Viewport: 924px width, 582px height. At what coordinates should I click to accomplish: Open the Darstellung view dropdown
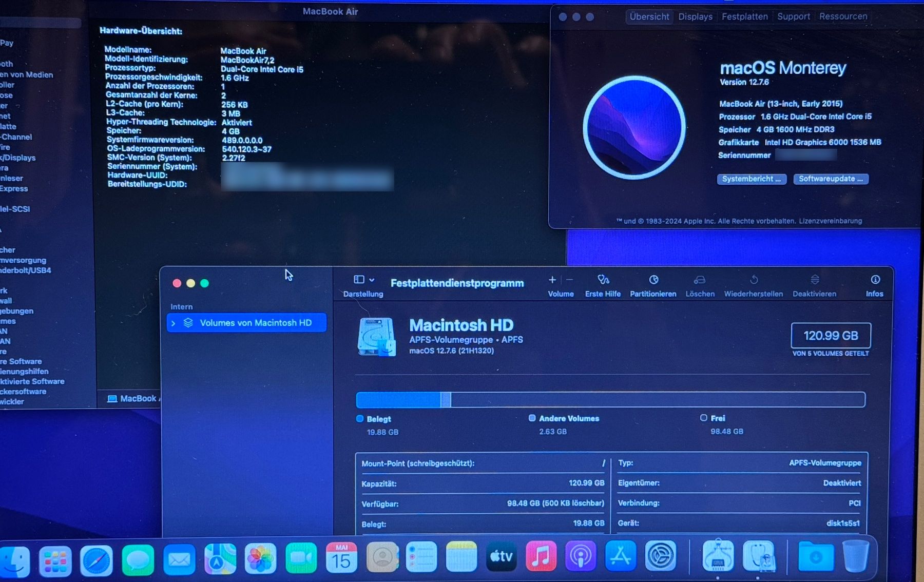click(x=364, y=280)
